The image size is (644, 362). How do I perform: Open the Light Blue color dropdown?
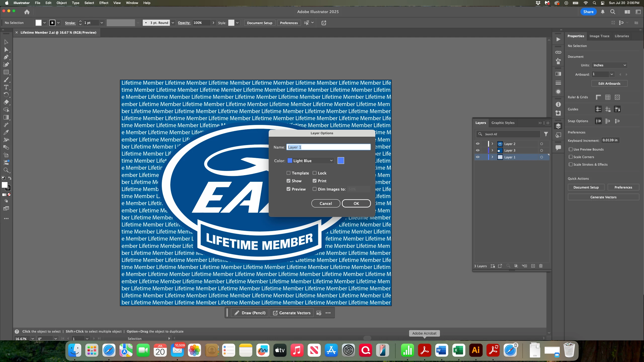point(310,161)
